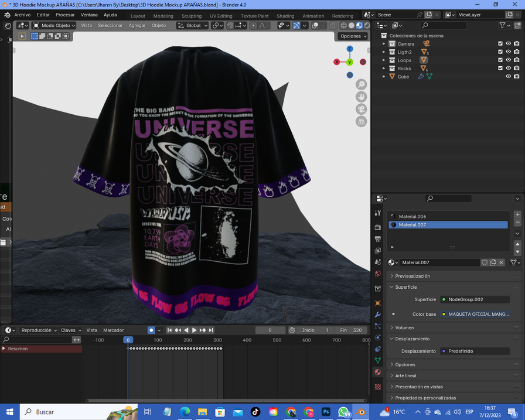Viewport: 525px width, 420px height.
Task: Click the timeline Fin frame field
Action: pos(350,330)
